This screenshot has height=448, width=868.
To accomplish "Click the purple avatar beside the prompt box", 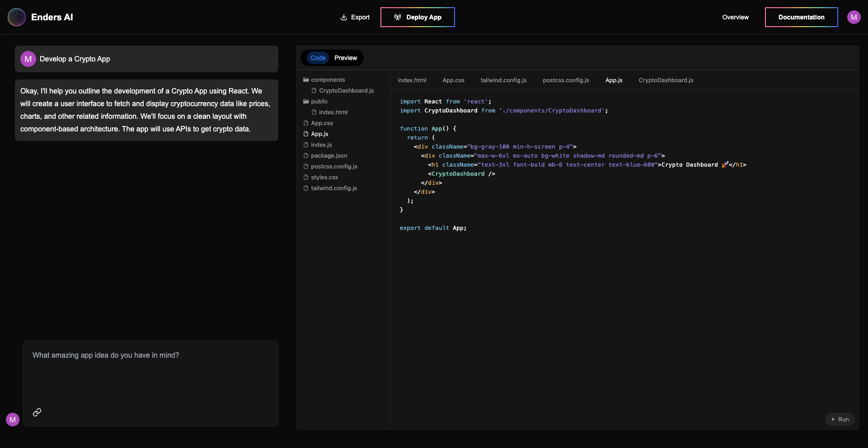I will pos(13,420).
